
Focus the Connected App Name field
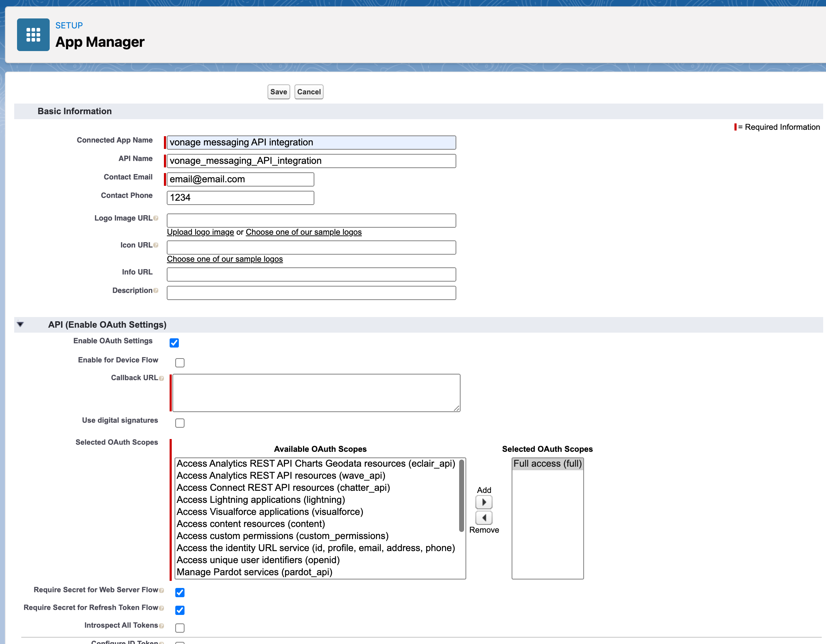tap(311, 143)
